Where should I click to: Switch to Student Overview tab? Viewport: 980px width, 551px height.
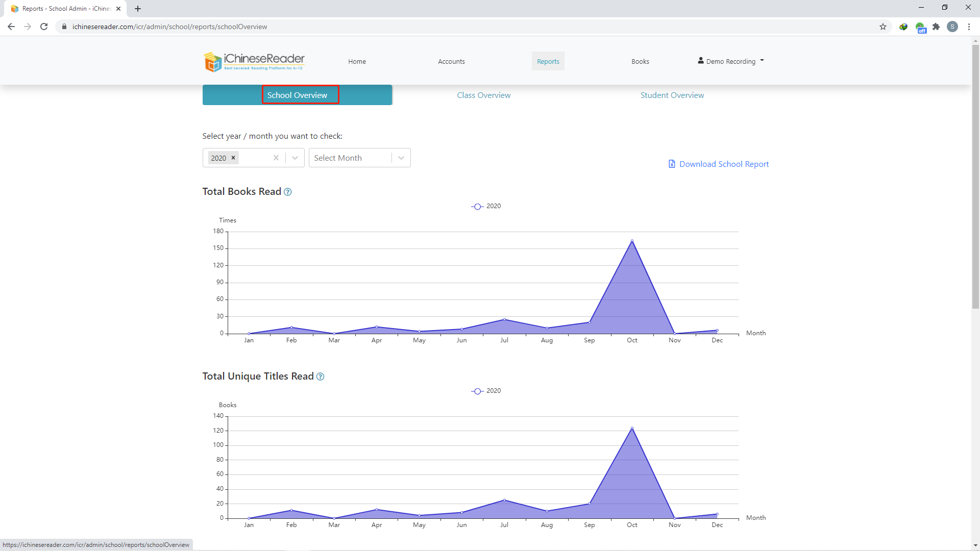pyautogui.click(x=672, y=95)
